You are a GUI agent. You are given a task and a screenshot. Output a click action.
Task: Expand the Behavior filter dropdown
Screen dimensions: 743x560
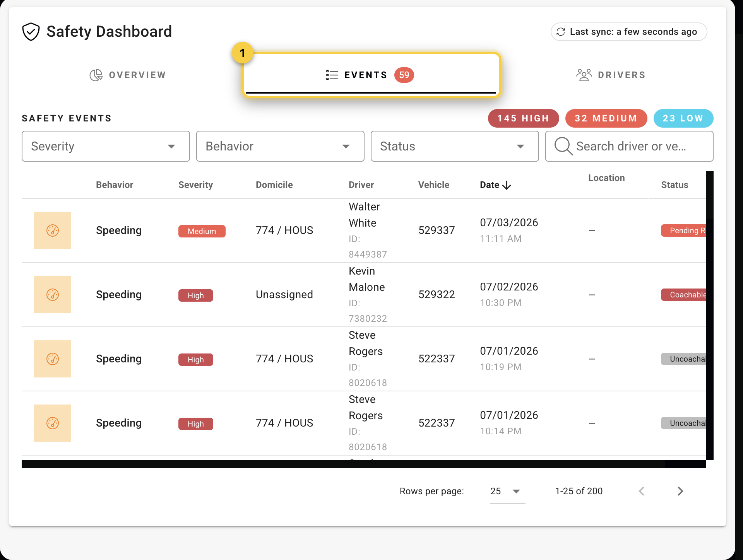pyautogui.click(x=280, y=146)
